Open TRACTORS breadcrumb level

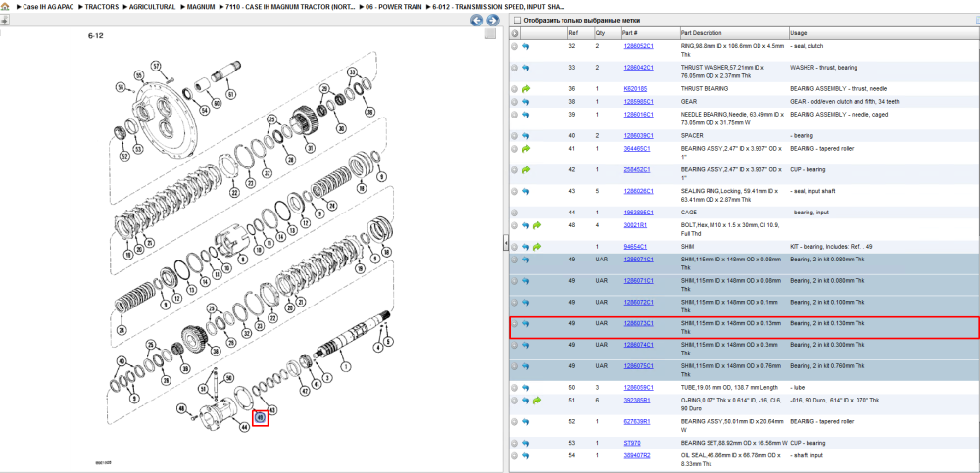101,7
